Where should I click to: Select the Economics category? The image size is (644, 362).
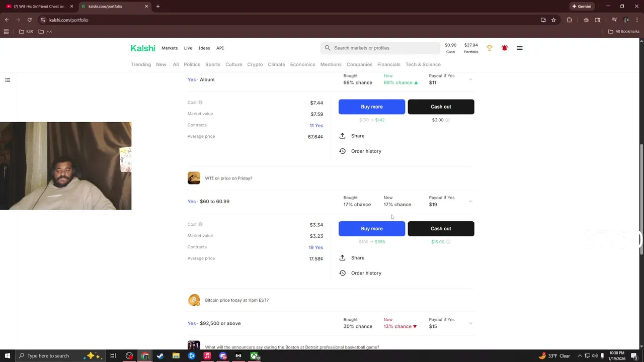[x=302, y=64]
